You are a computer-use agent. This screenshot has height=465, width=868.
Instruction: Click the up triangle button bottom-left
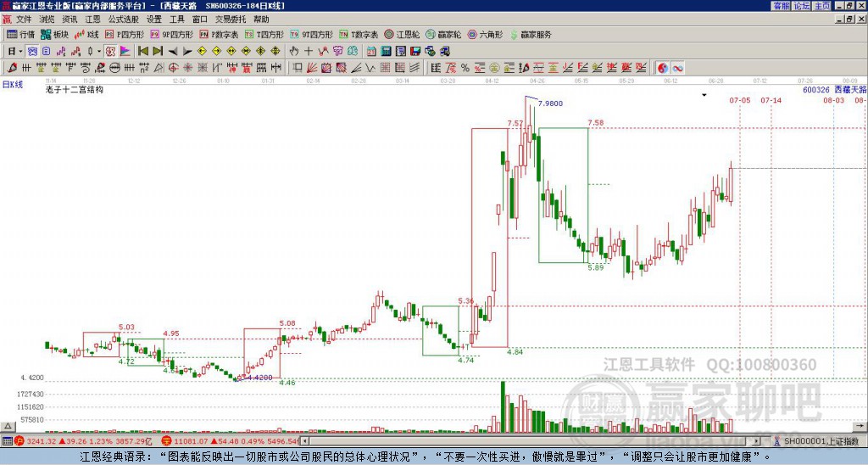[8, 426]
